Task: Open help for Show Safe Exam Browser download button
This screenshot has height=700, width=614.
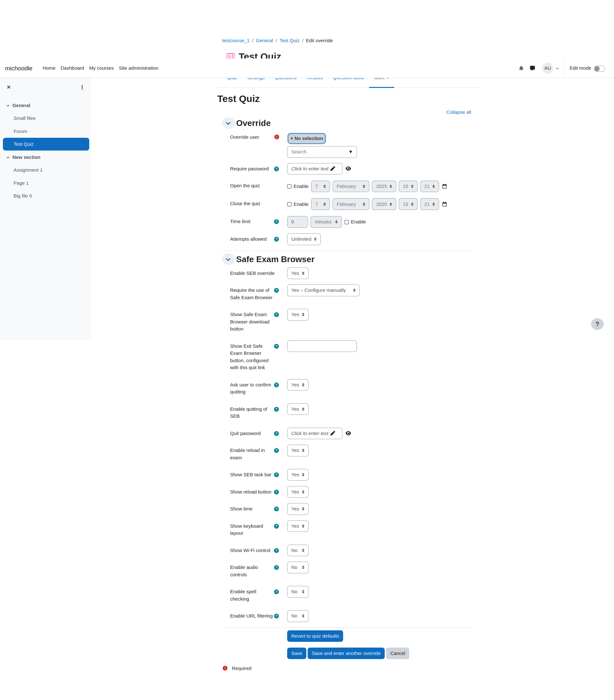Action: pyautogui.click(x=277, y=315)
